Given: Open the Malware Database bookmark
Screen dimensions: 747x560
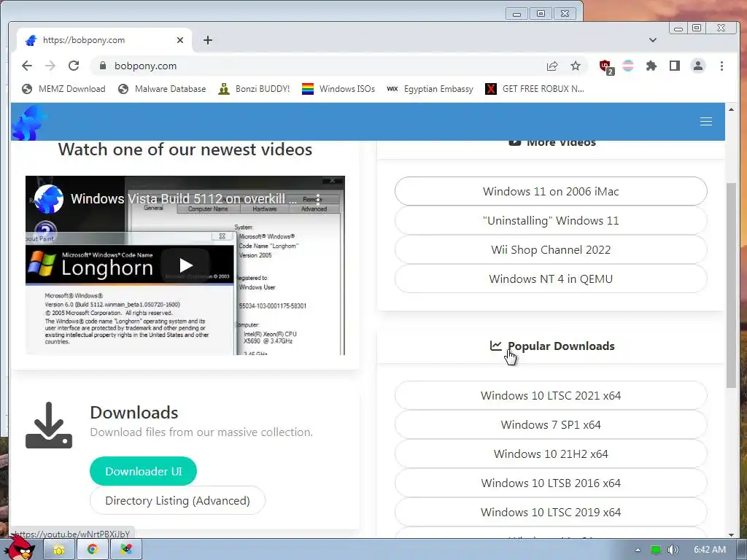Looking at the screenshot, I should (x=162, y=88).
